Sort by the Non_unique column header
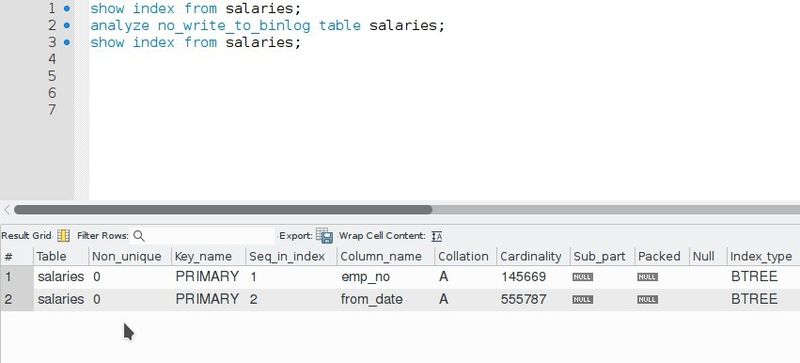This screenshot has width=800, height=363. pos(130,256)
